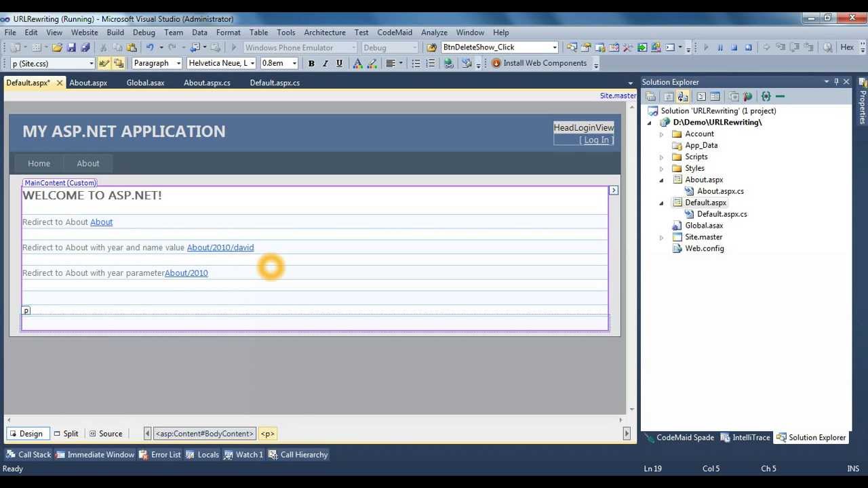This screenshot has width=868, height=488.
Task: Click the green braces icon in Solution Explorer
Action: [766, 96]
